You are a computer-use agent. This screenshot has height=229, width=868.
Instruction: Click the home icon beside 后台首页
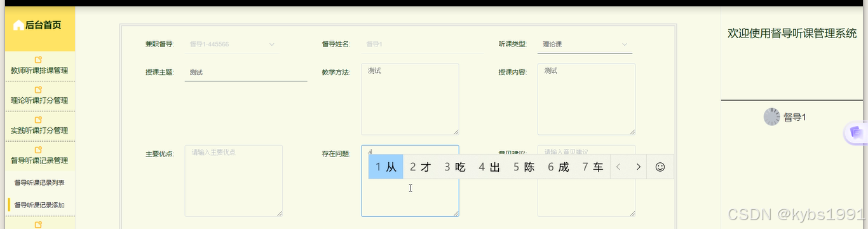[18, 25]
